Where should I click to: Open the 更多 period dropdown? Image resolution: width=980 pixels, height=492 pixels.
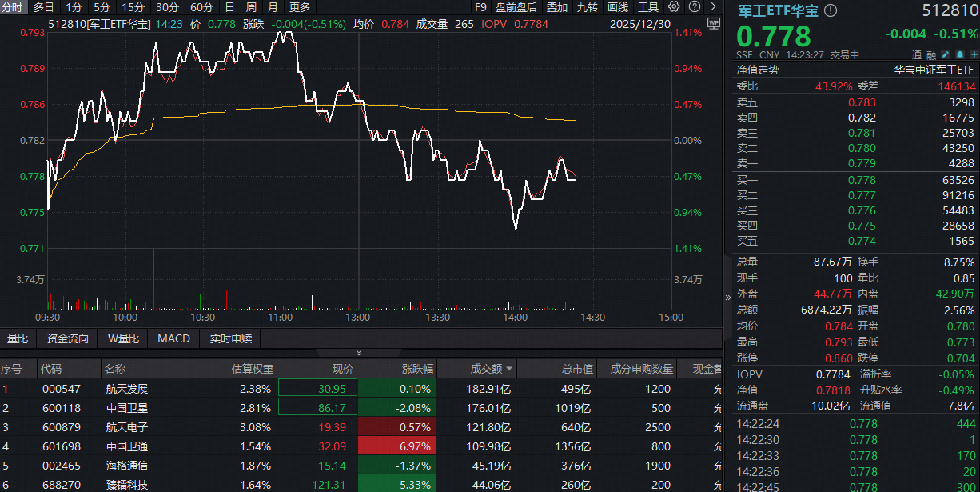(299, 7)
